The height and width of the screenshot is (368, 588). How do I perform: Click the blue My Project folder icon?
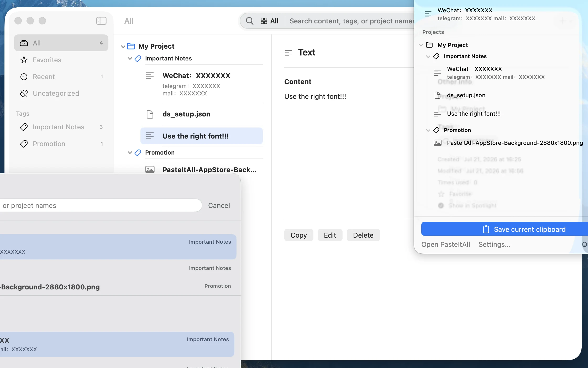click(131, 46)
